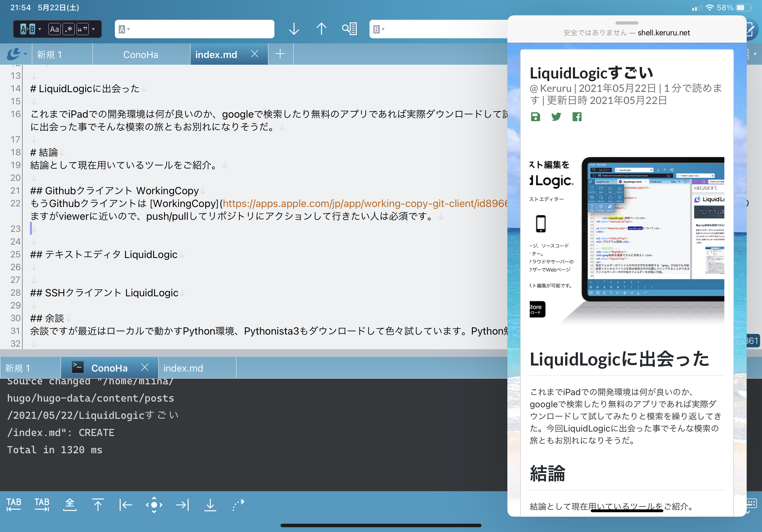This screenshot has height=532, width=762.
Task: Tap the full-width space key
Action: (x=70, y=505)
